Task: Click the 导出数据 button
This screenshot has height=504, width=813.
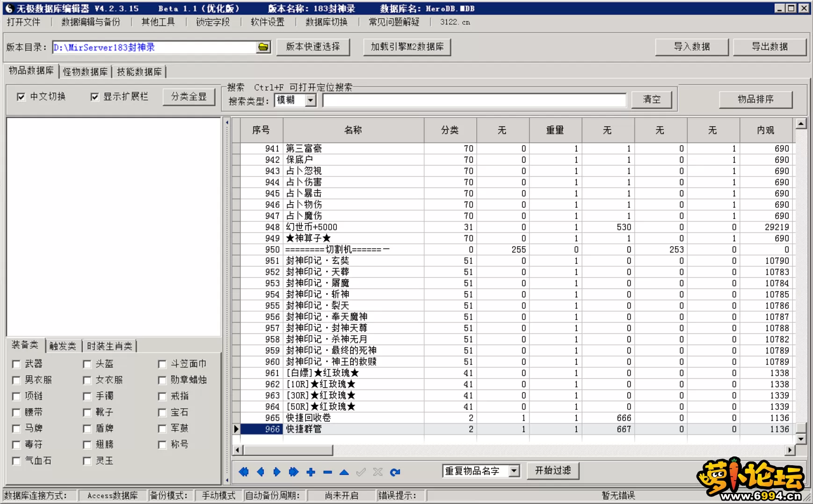Action: [x=769, y=47]
